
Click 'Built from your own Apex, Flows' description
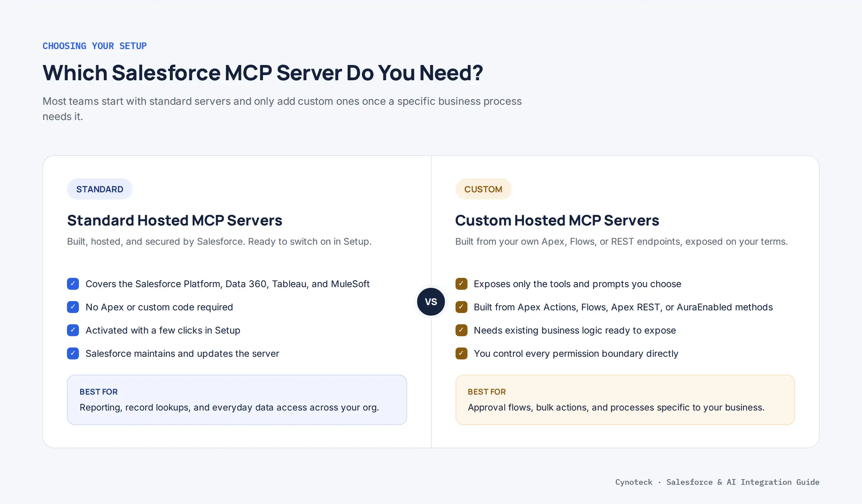click(x=621, y=242)
